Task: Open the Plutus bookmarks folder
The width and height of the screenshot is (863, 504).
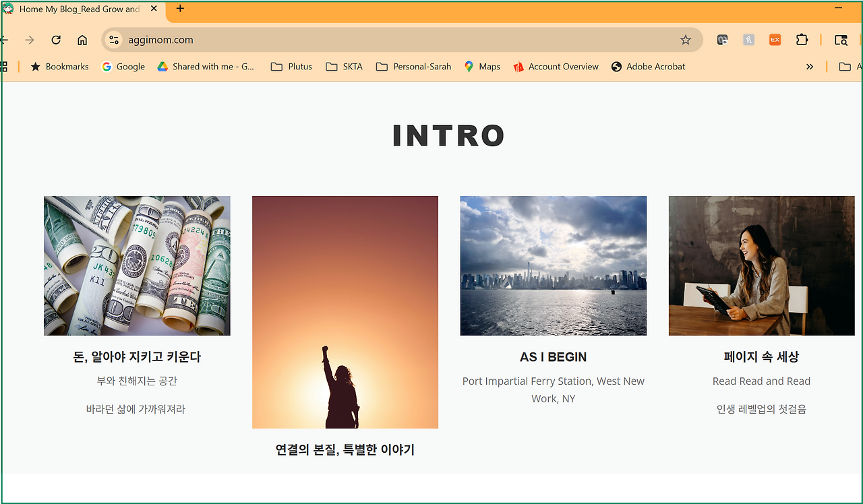Action: 291,66
